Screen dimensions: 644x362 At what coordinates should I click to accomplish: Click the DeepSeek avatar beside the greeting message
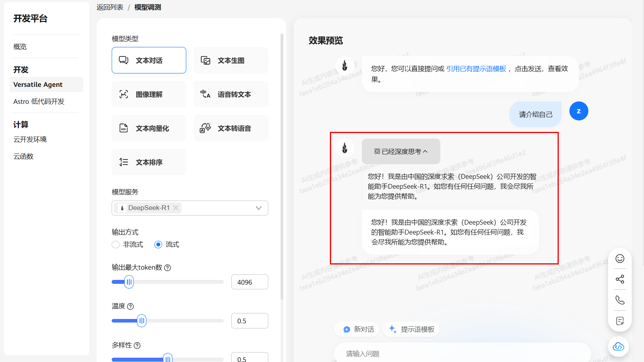pos(344,65)
